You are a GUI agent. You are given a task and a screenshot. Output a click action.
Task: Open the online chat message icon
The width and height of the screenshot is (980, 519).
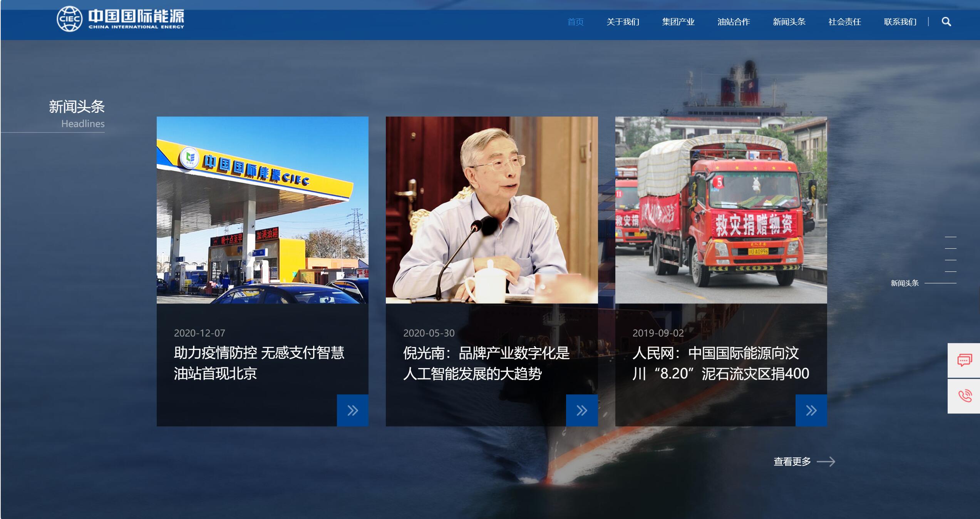[x=964, y=360]
